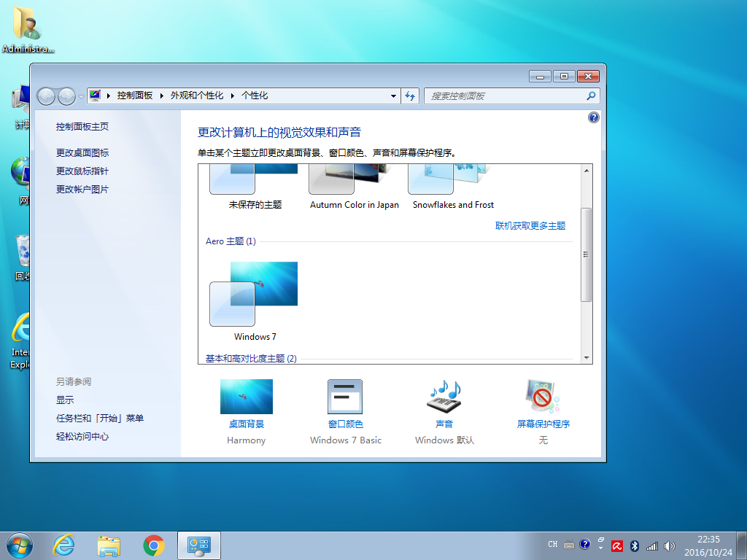This screenshot has width=747, height=560.
Task: Click the forward navigation arrow
Action: 66,96
